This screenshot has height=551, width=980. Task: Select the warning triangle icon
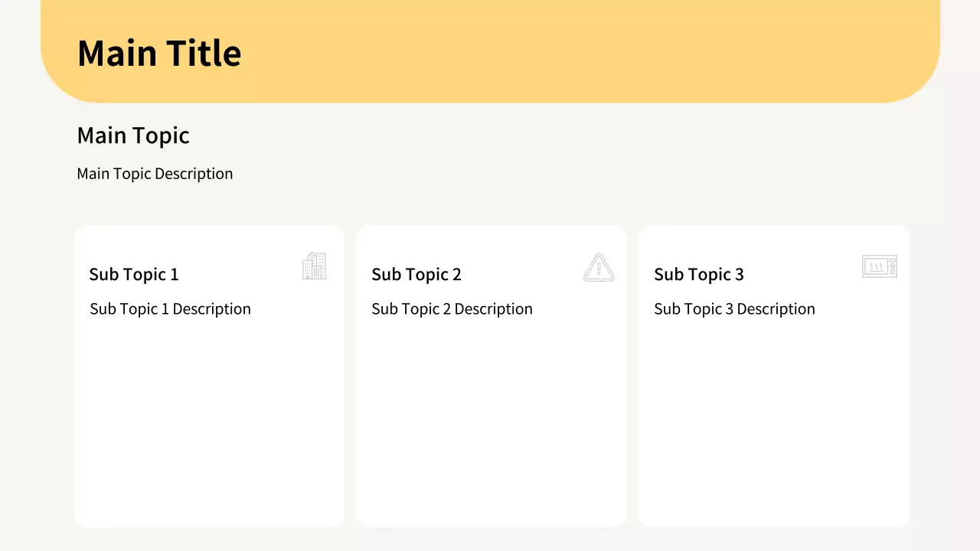[x=599, y=268]
